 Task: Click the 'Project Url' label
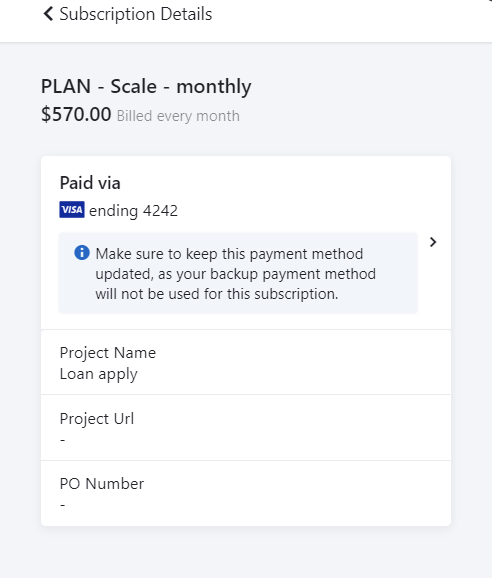tap(97, 419)
